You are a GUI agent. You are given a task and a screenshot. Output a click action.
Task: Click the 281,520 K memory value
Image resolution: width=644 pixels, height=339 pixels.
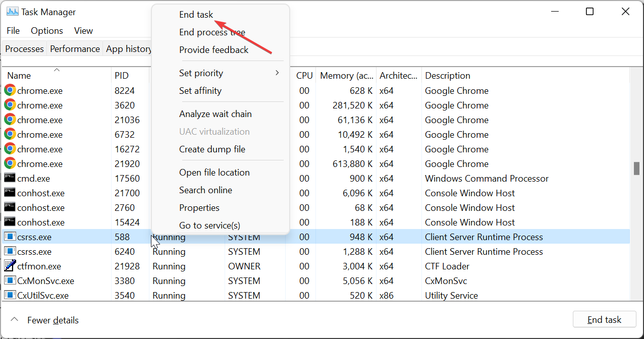pyautogui.click(x=353, y=105)
